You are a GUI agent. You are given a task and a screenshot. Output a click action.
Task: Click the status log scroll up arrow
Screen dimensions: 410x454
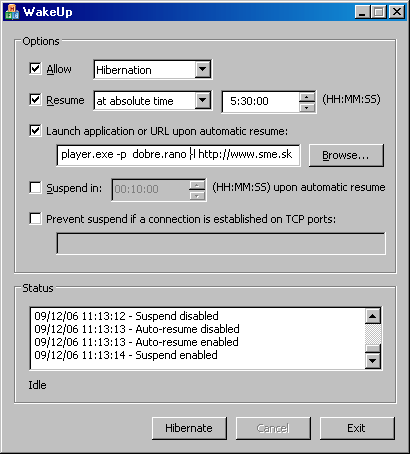tap(373, 316)
